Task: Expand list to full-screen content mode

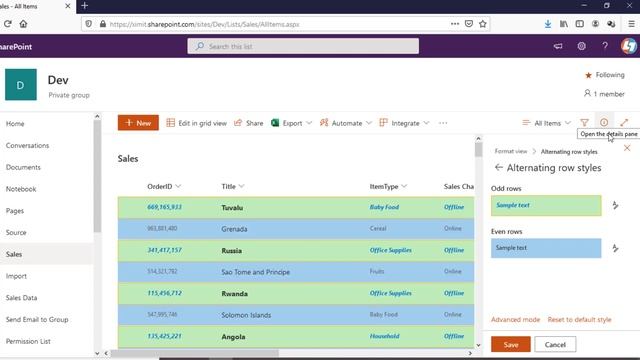Action: pos(624,122)
